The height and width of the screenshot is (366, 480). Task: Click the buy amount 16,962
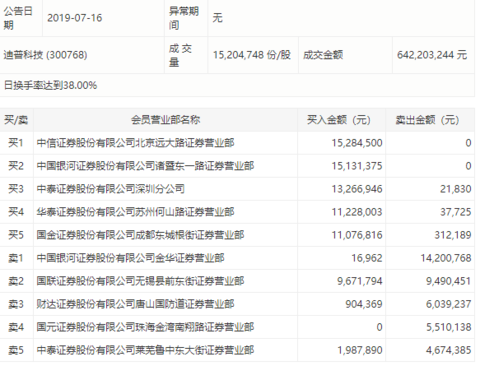(x=367, y=258)
